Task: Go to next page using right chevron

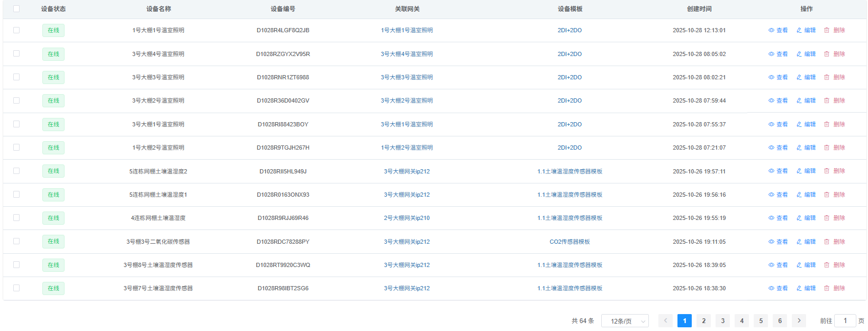Action: (x=799, y=321)
